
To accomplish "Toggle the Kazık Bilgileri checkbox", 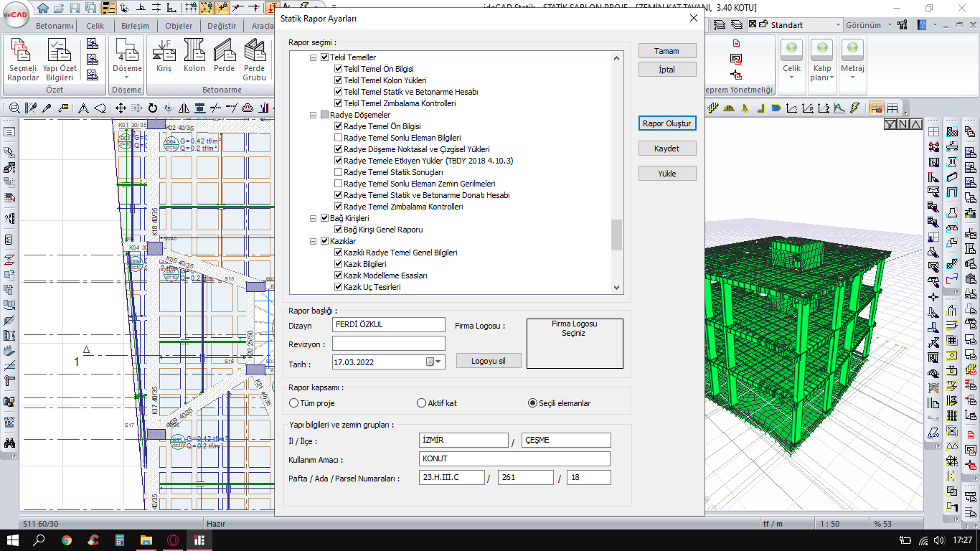I will pos(338,264).
